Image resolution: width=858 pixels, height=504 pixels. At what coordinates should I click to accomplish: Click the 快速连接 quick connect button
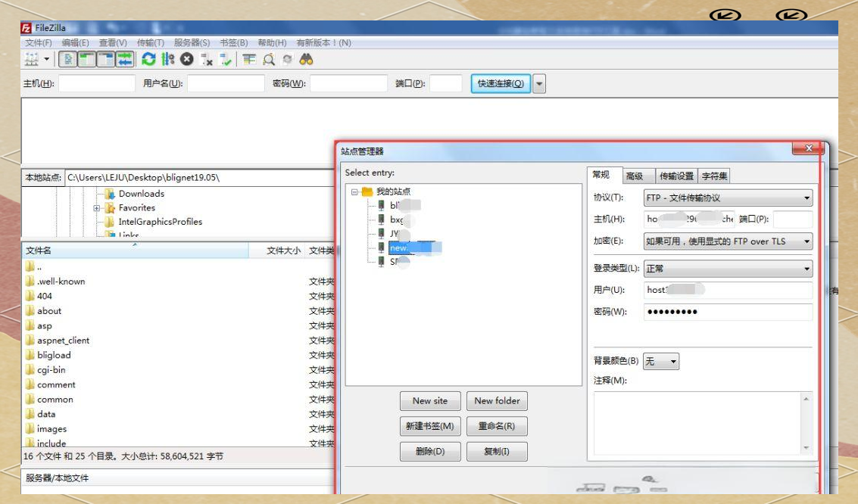(500, 83)
